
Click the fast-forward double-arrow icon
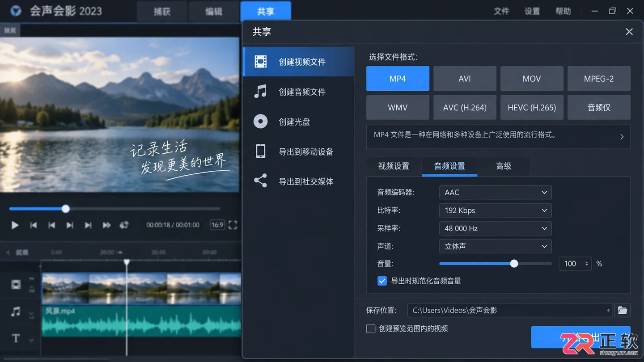tap(106, 225)
